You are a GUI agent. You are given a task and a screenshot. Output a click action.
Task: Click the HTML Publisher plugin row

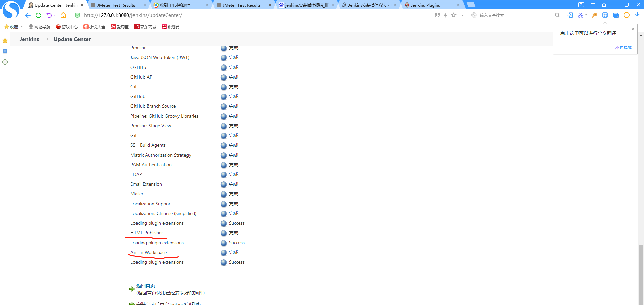147,233
